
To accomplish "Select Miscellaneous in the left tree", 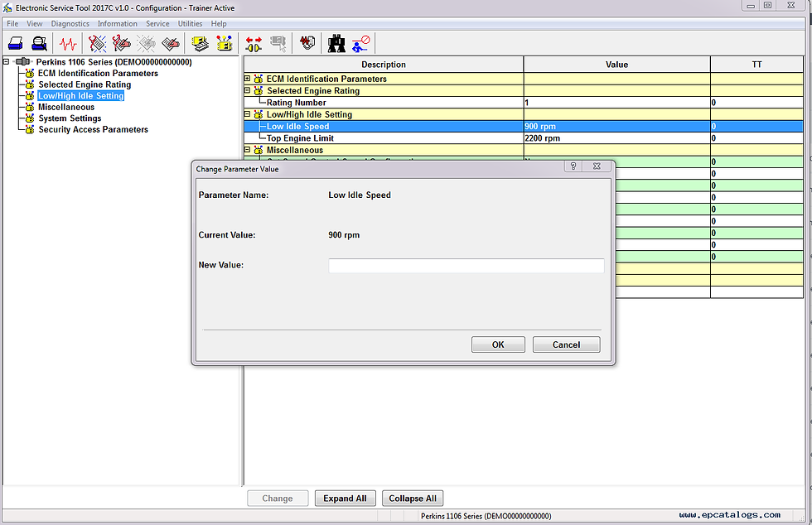I will (66, 107).
